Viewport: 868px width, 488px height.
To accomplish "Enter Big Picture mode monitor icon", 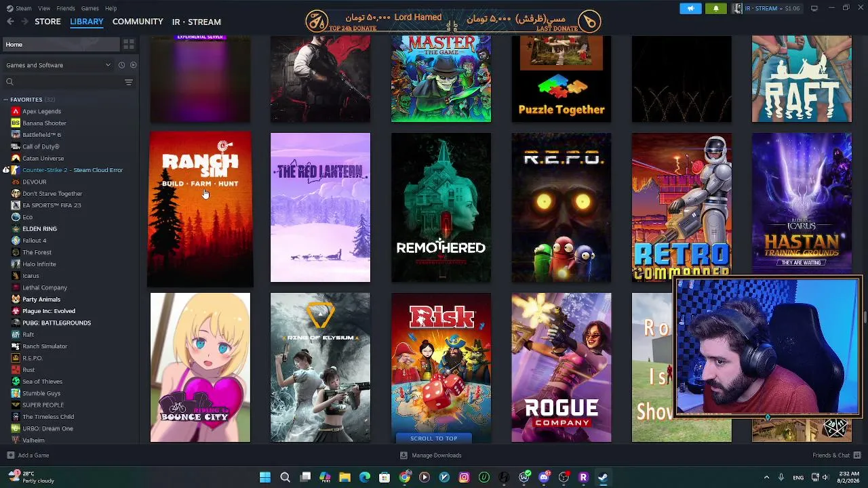I will pos(814,8).
